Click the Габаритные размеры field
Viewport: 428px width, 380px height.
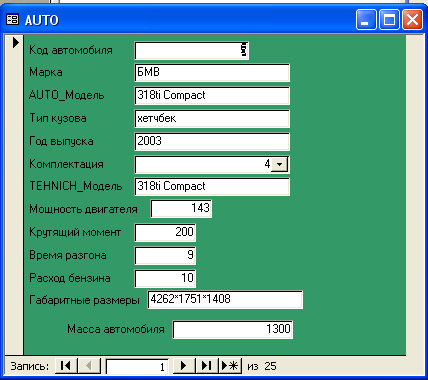click(225, 299)
